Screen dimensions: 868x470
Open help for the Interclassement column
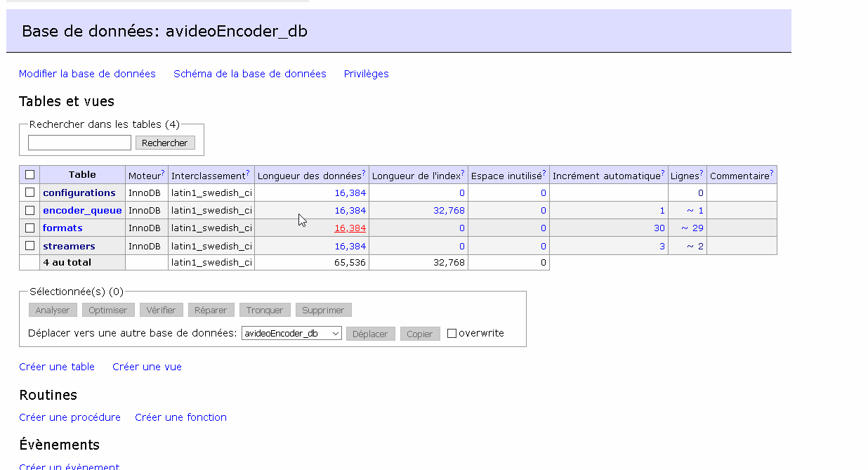247,171
